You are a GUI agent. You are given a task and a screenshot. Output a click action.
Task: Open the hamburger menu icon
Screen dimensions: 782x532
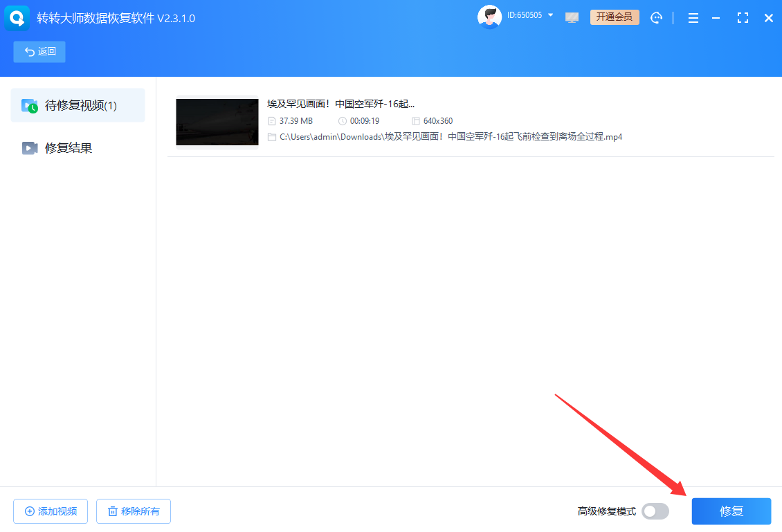coord(693,18)
